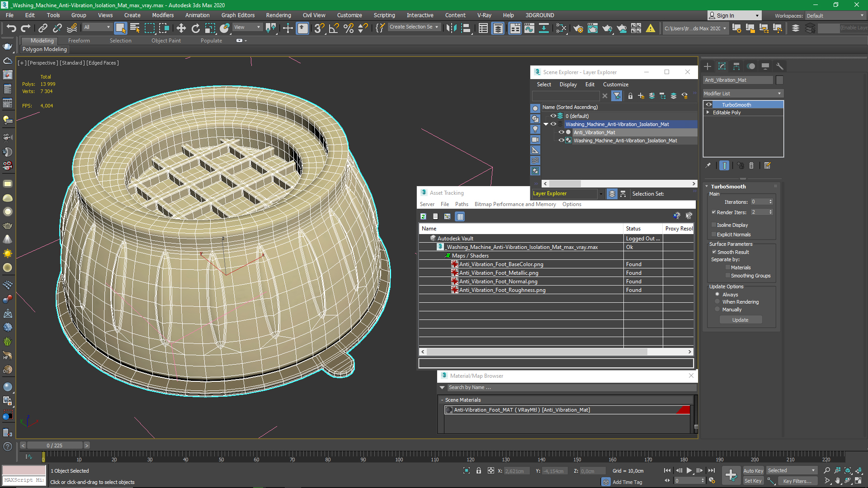868x488 pixels.
Task: Click Configure Modifier Sets icon
Action: tap(767, 166)
